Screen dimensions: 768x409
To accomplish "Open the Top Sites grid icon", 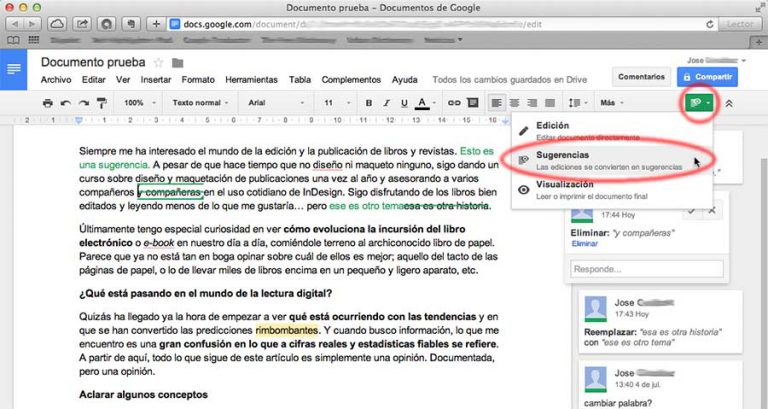I will [x=33, y=40].
